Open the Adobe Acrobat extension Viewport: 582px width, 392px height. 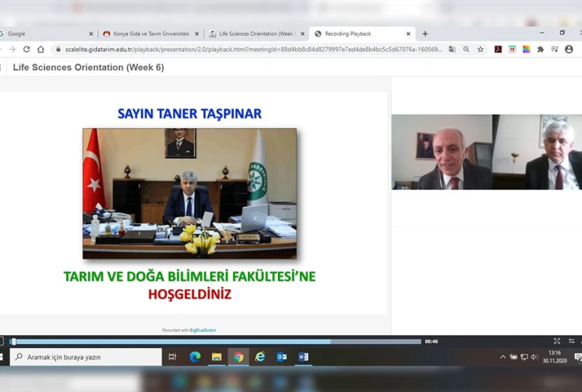498,50
